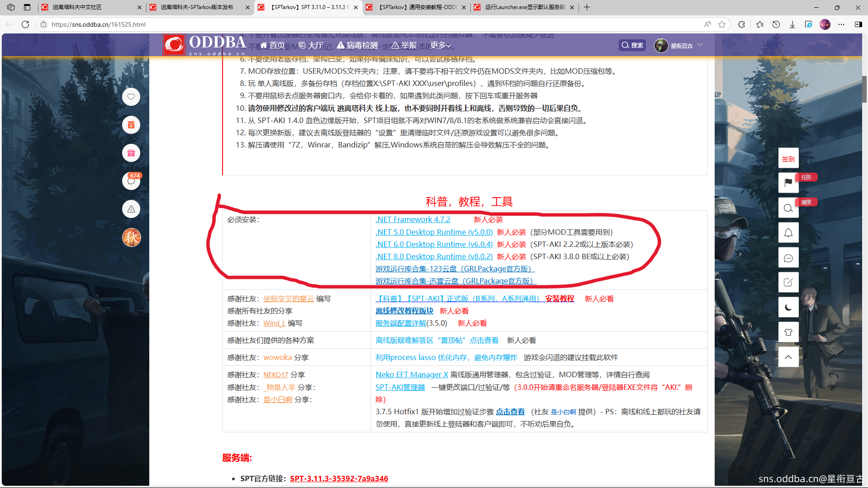868x488 pixels.
Task: Open SPT-AKI 正式版 安装教程 link
Action: coord(475,298)
